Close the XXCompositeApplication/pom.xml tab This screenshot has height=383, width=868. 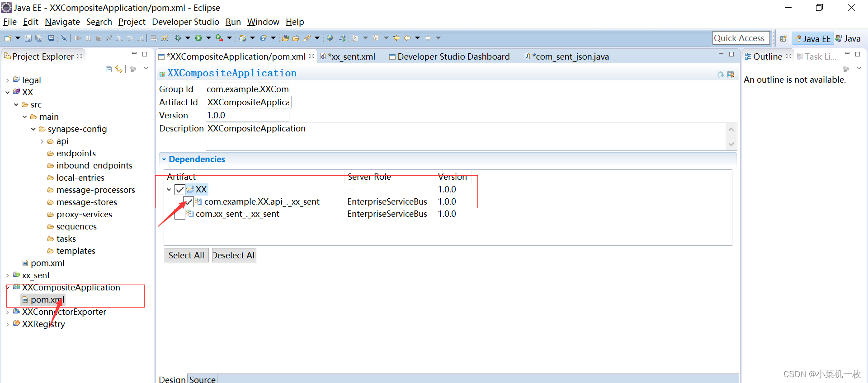311,56
